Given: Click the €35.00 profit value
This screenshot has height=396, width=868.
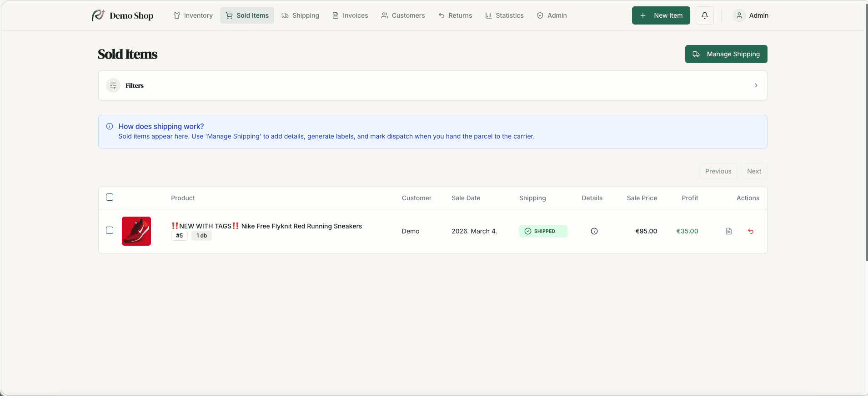Looking at the screenshot, I should pyautogui.click(x=687, y=231).
